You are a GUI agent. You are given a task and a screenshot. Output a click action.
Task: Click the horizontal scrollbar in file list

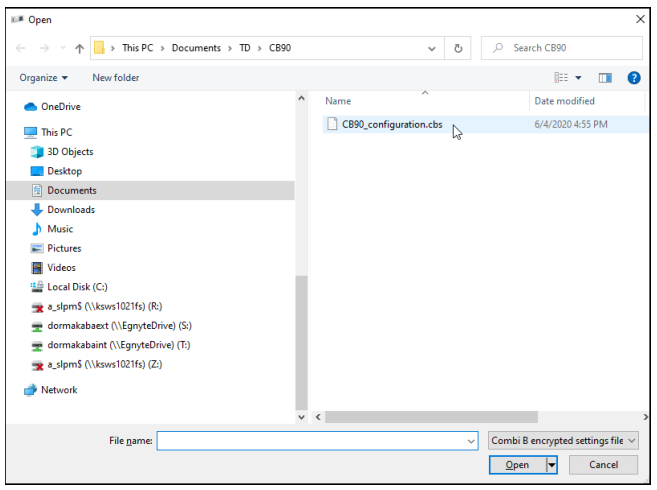point(430,416)
